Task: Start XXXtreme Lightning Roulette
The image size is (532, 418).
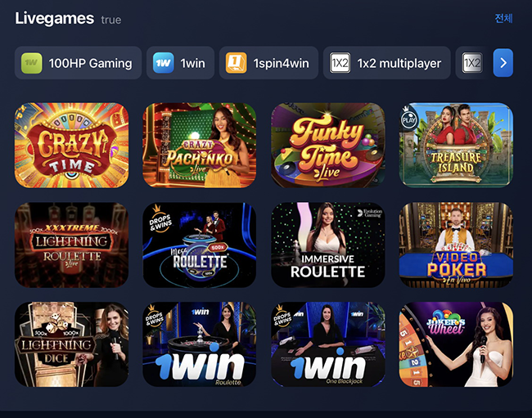Action: tap(71, 245)
